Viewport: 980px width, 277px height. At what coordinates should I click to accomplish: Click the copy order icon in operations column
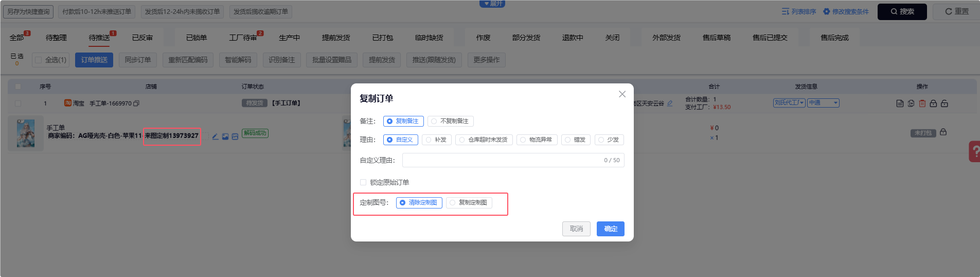911,103
